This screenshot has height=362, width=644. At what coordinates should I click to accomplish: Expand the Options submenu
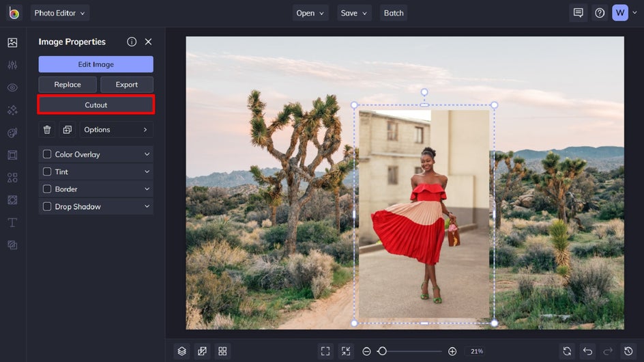point(116,130)
